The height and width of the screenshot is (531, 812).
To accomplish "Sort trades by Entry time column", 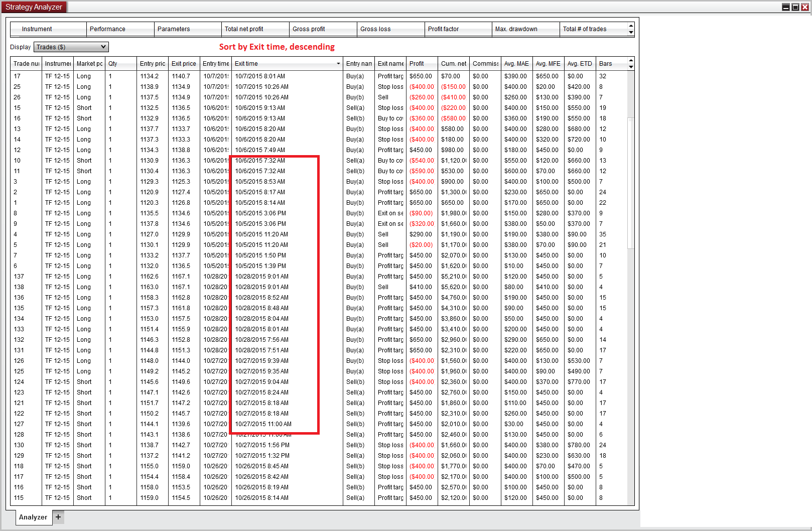I will tap(216, 64).
